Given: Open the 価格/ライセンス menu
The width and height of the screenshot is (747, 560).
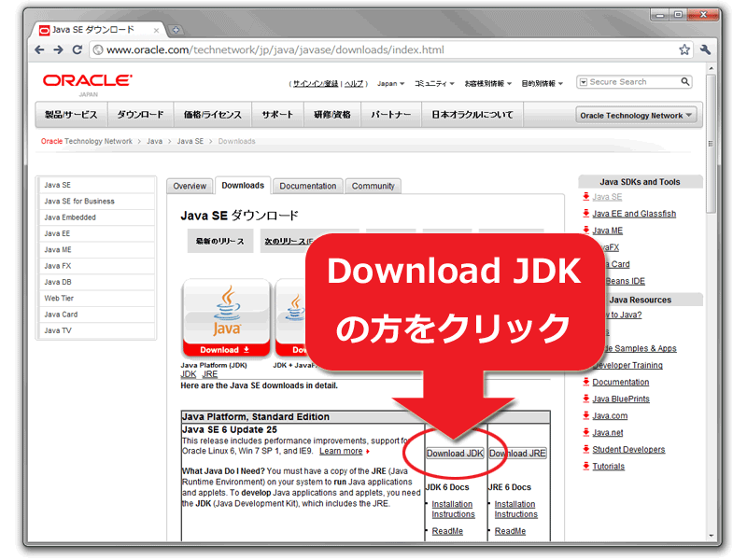Looking at the screenshot, I should (213, 115).
